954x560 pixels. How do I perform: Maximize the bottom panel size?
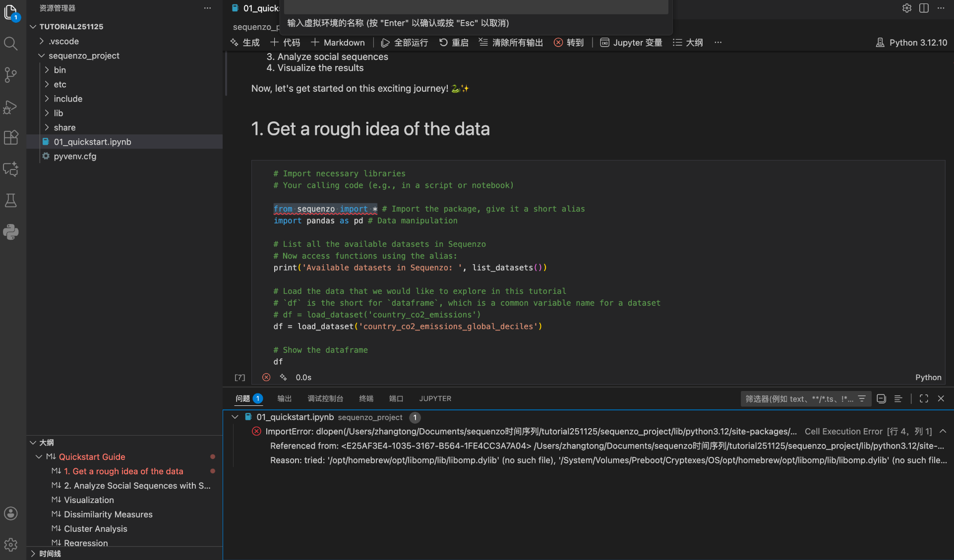click(924, 398)
